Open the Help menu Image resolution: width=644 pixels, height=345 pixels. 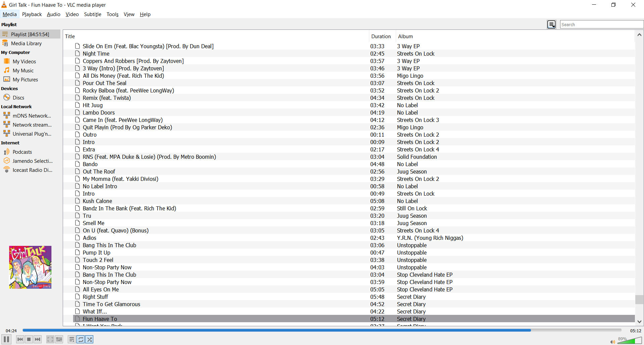point(145,14)
